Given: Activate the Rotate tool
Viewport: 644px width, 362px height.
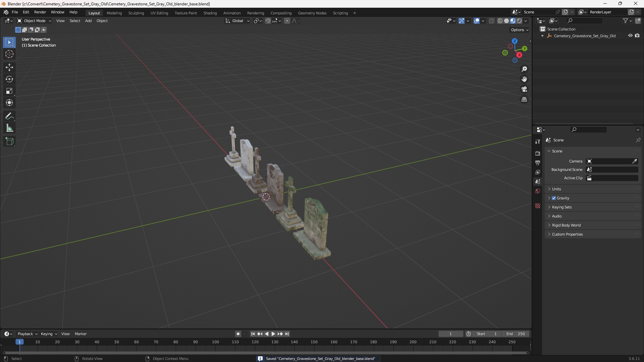Looking at the screenshot, I should coord(9,79).
